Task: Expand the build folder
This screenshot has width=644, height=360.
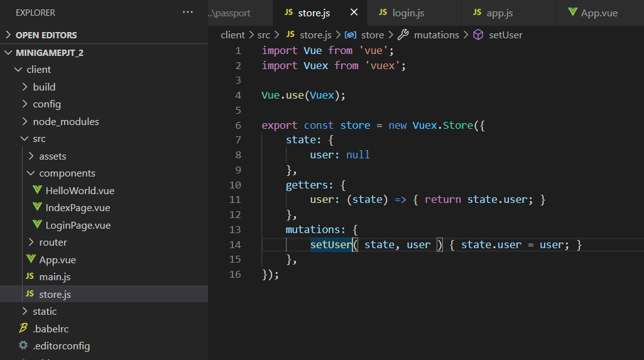Action: pyautogui.click(x=104, y=87)
